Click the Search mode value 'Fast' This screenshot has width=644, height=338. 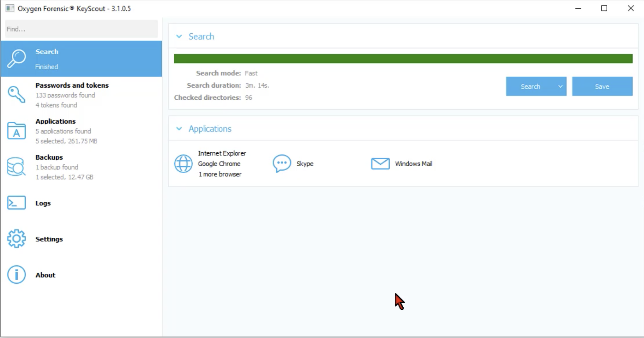[251, 73]
